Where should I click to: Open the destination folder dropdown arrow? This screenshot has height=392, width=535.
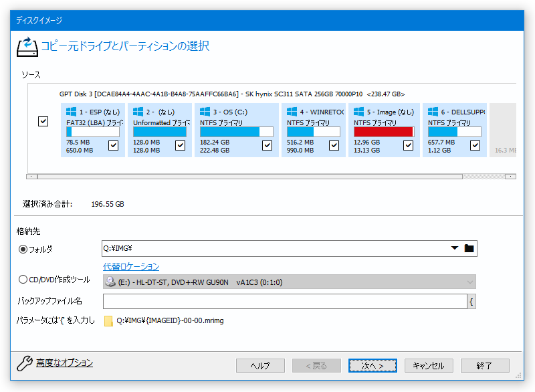[x=455, y=248]
